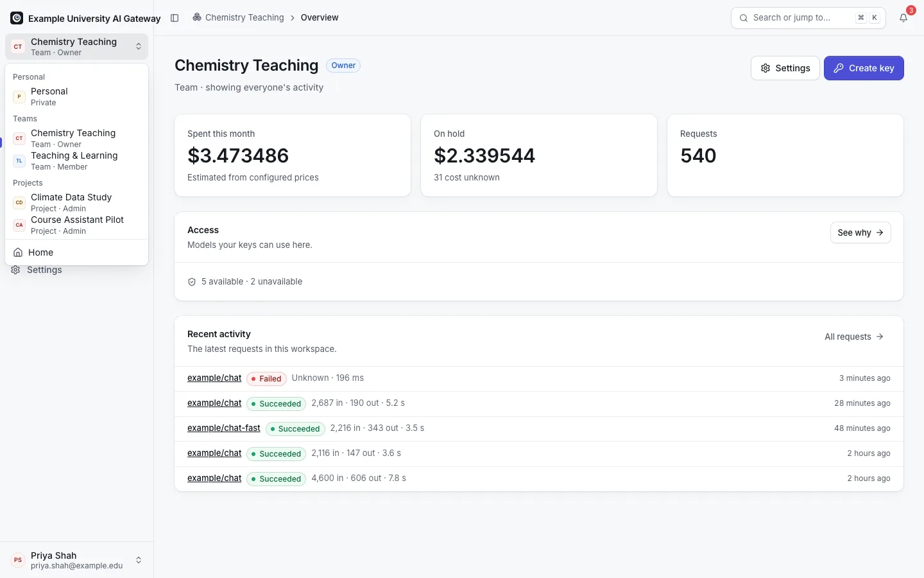Image resolution: width=924 pixels, height=578 pixels.
Task: Click the 540 requests value
Action: click(698, 155)
